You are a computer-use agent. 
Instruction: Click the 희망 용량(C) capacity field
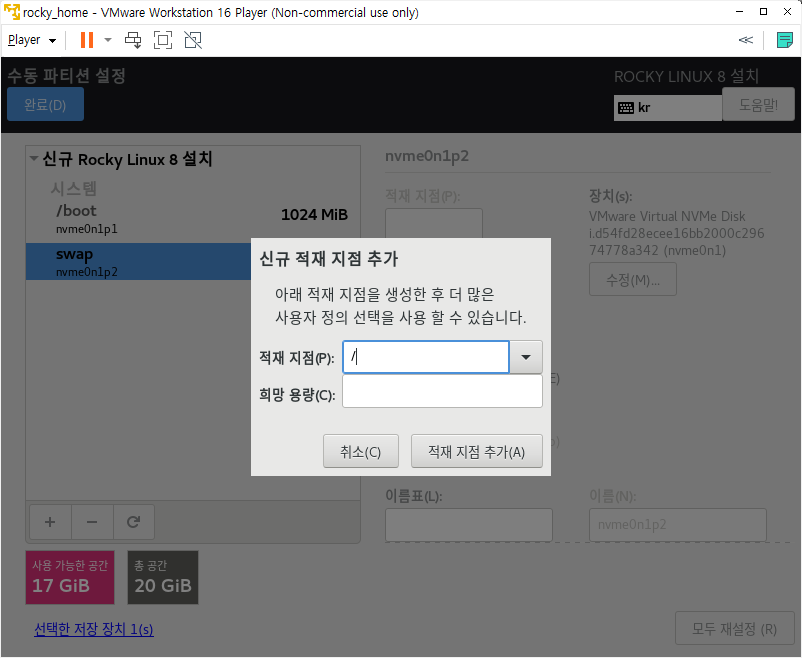tap(442, 391)
